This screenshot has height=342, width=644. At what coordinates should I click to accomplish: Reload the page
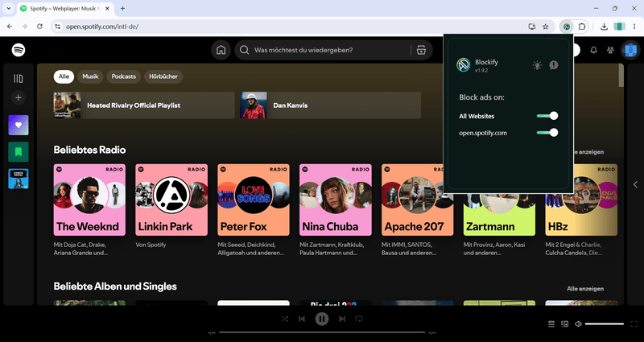tap(39, 27)
